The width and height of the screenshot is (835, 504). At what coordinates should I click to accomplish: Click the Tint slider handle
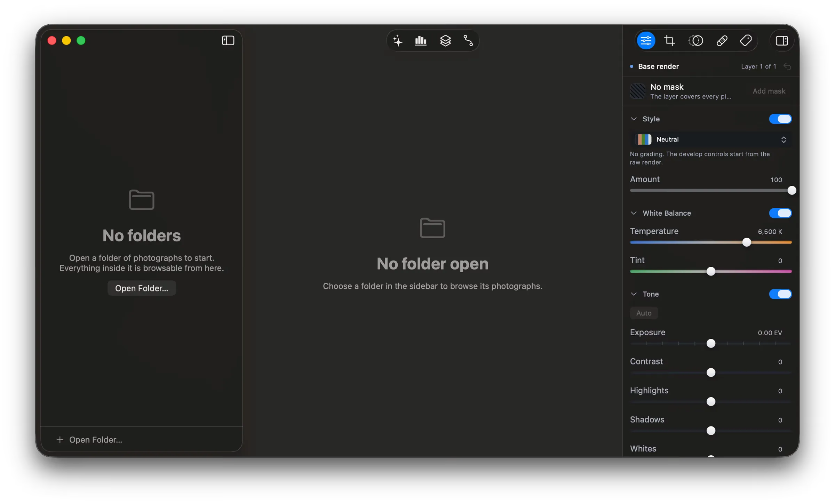tap(711, 271)
